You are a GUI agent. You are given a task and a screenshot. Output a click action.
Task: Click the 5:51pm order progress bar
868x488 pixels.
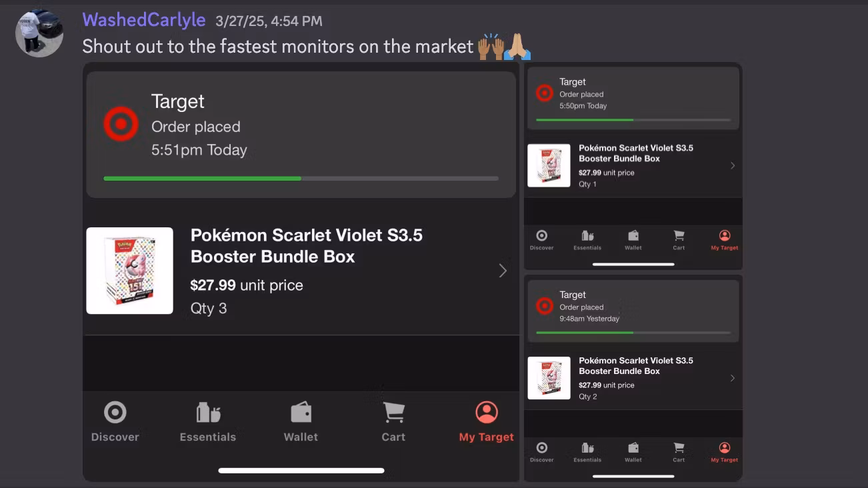[x=301, y=179]
